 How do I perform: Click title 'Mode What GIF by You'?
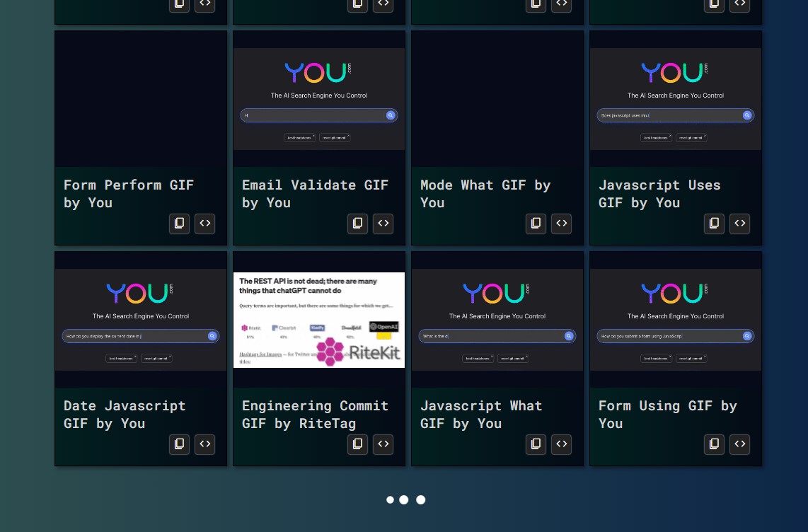[485, 194]
